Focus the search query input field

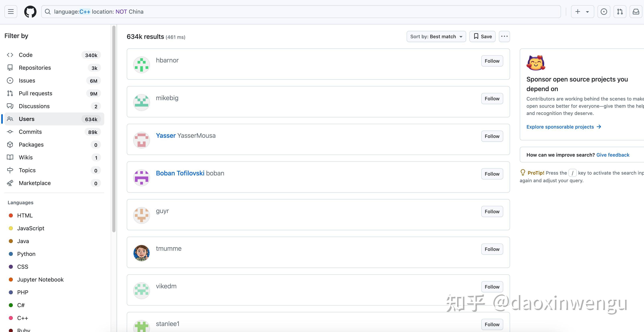tap(301, 11)
